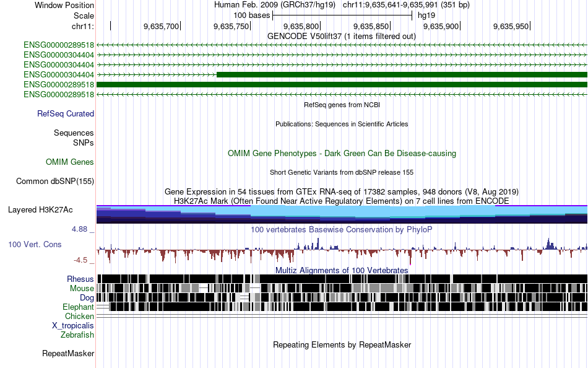The image size is (588, 368).
Task: Open the RefSeq genes from NCBI title
Action: pyautogui.click(x=342, y=105)
